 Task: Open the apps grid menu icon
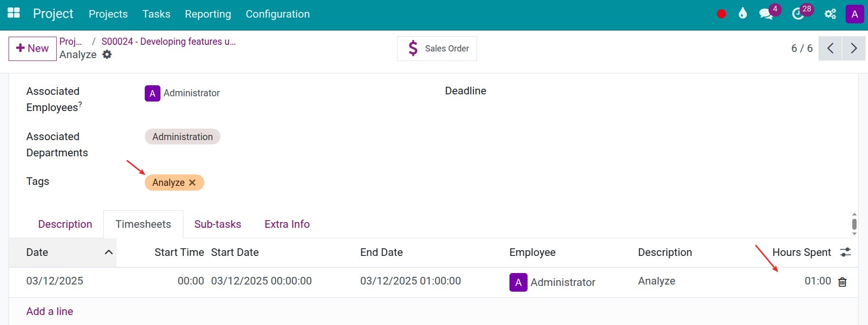[x=14, y=13]
